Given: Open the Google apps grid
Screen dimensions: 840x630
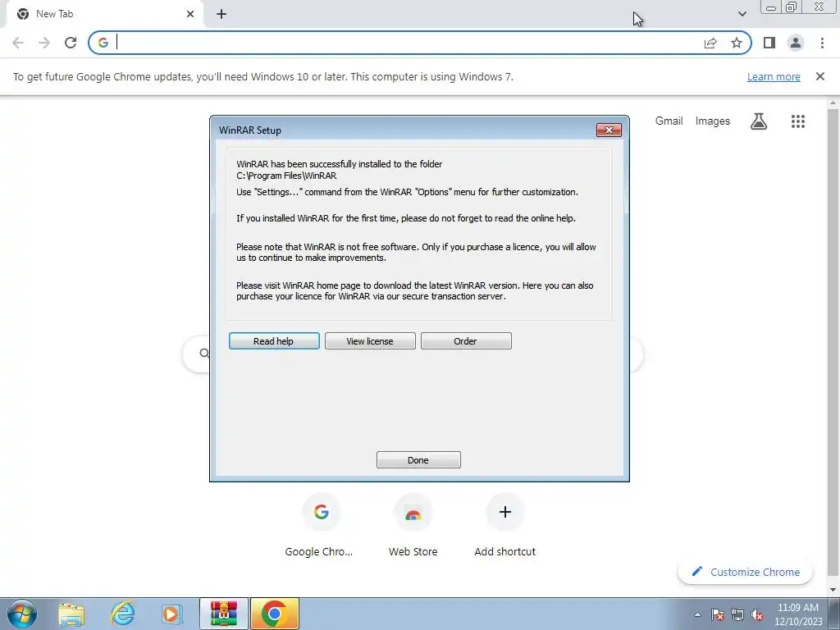Looking at the screenshot, I should [x=797, y=121].
